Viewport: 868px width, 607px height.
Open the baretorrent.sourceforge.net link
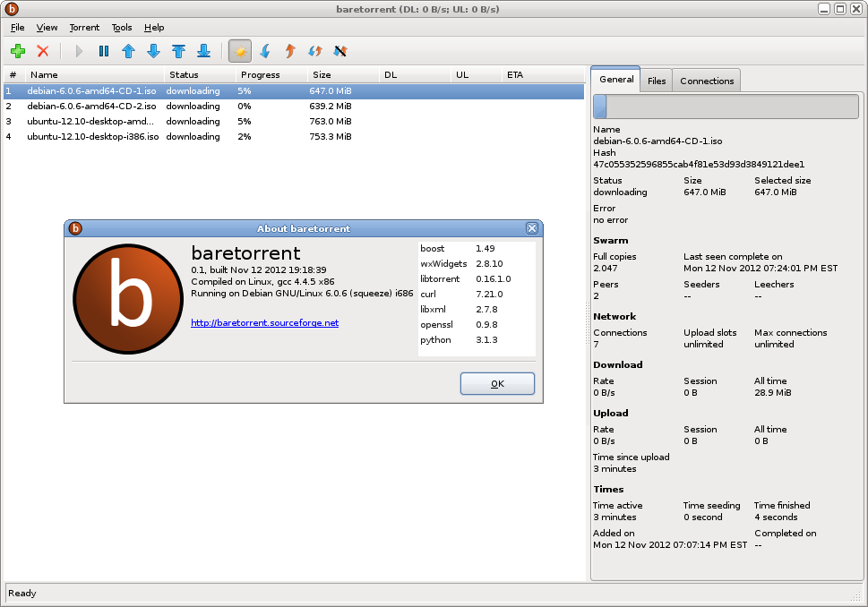click(263, 323)
